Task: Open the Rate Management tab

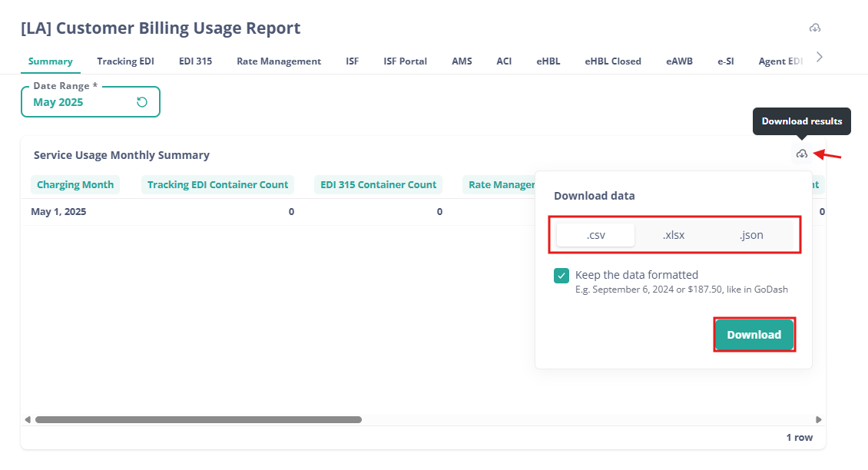Action: coord(279,61)
